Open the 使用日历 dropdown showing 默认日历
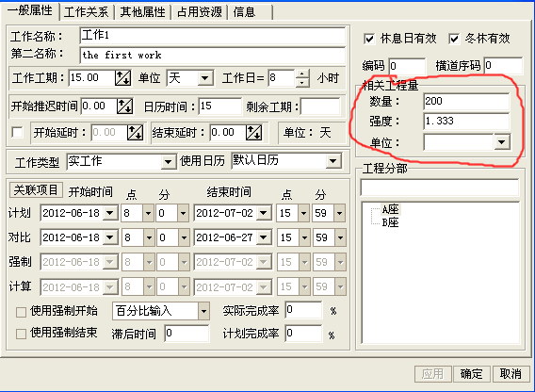The width and height of the screenshot is (535, 392). click(333, 160)
